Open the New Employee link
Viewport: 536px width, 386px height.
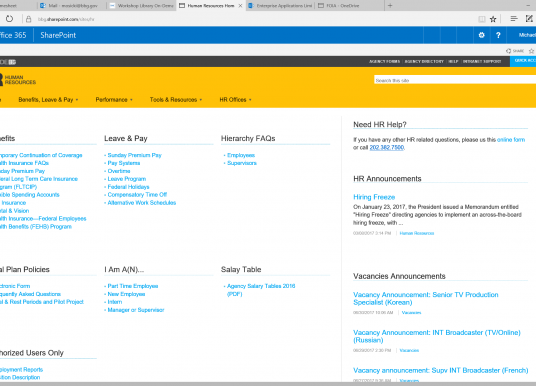coord(126,294)
